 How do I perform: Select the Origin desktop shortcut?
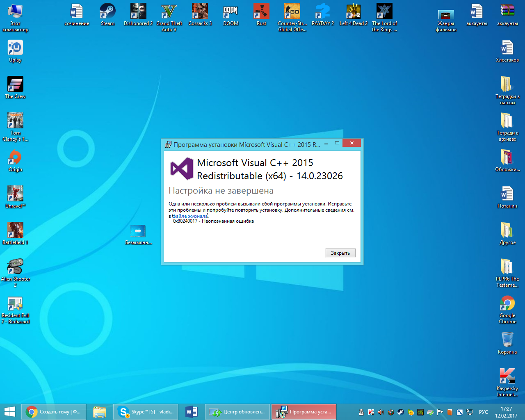pos(15,161)
